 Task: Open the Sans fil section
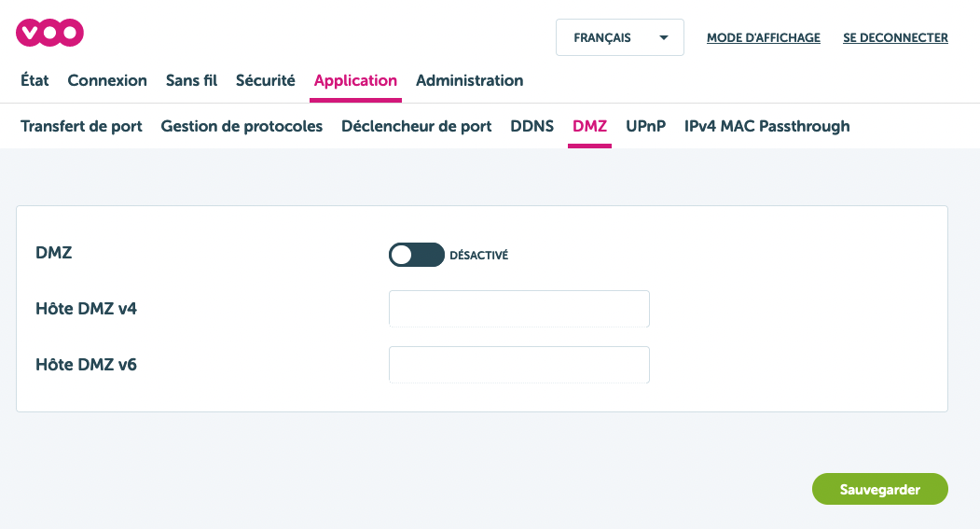coord(191,81)
